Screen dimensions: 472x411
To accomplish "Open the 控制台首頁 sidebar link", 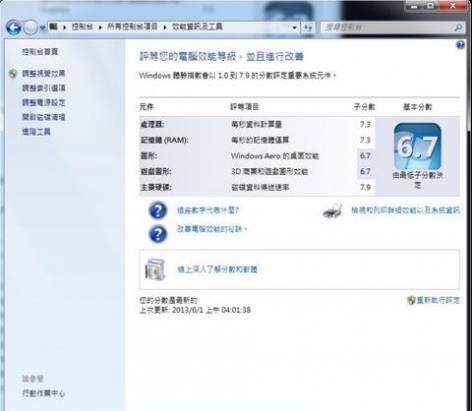I will tap(40, 52).
